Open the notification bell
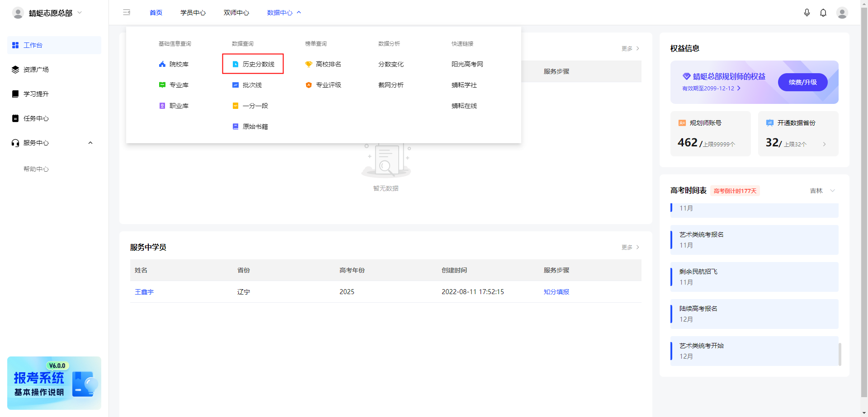The image size is (868, 417). (823, 13)
